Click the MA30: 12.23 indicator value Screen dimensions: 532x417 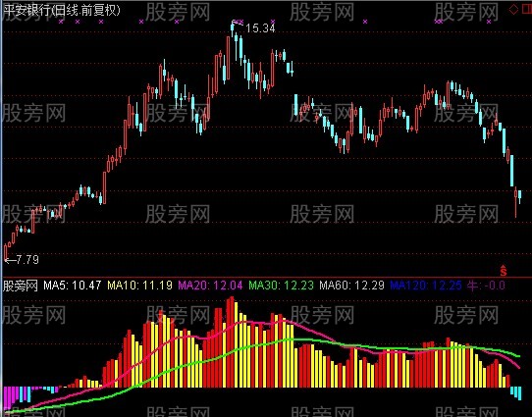coord(282,286)
